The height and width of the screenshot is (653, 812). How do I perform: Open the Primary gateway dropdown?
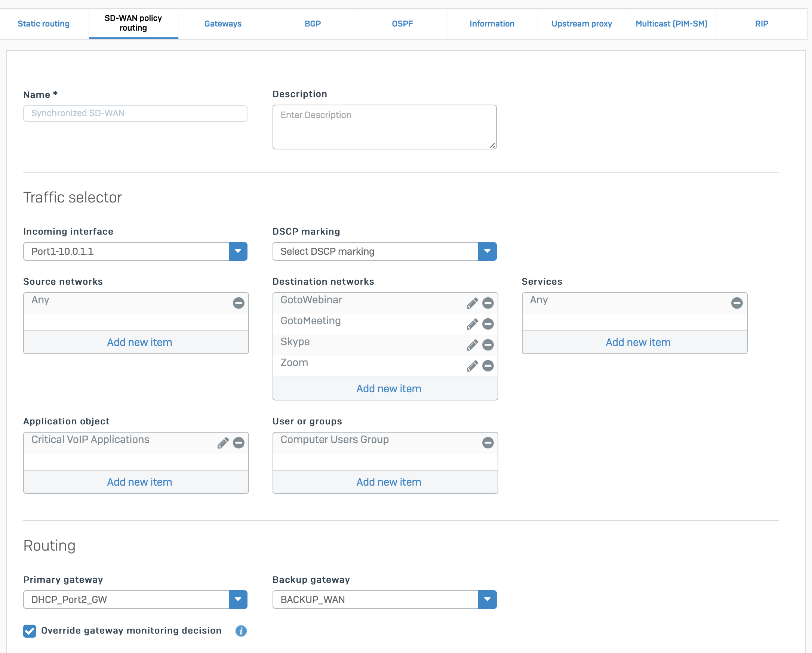[x=238, y=600]
